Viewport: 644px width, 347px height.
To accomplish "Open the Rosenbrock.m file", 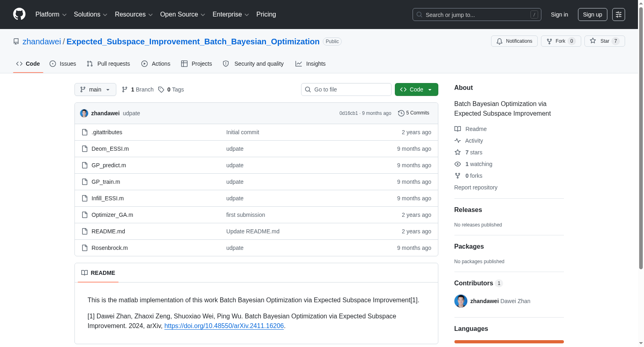I will [110, 248].
